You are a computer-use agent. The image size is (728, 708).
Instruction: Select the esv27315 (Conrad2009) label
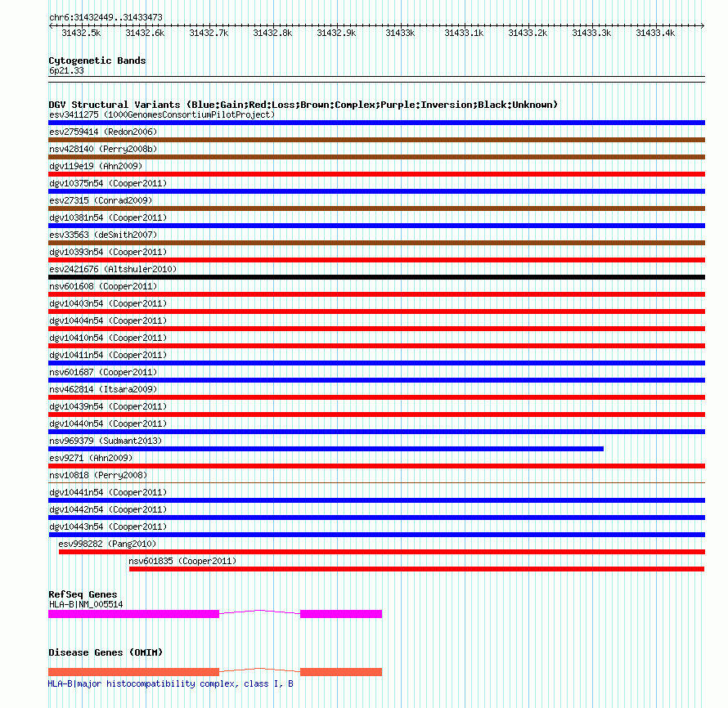click(x=101, y=200)
